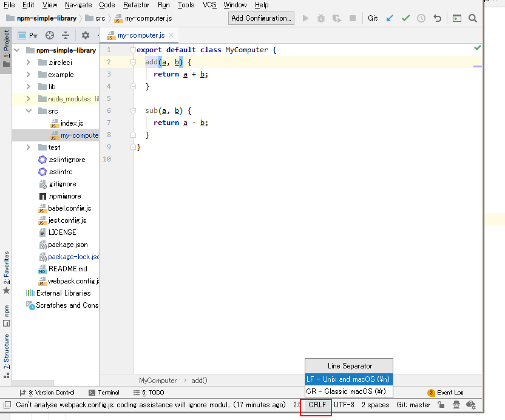This screenshot has height=420, width=505.
Task: Expand the example folder
Action: pyautogui.click(x=29, y=75)
